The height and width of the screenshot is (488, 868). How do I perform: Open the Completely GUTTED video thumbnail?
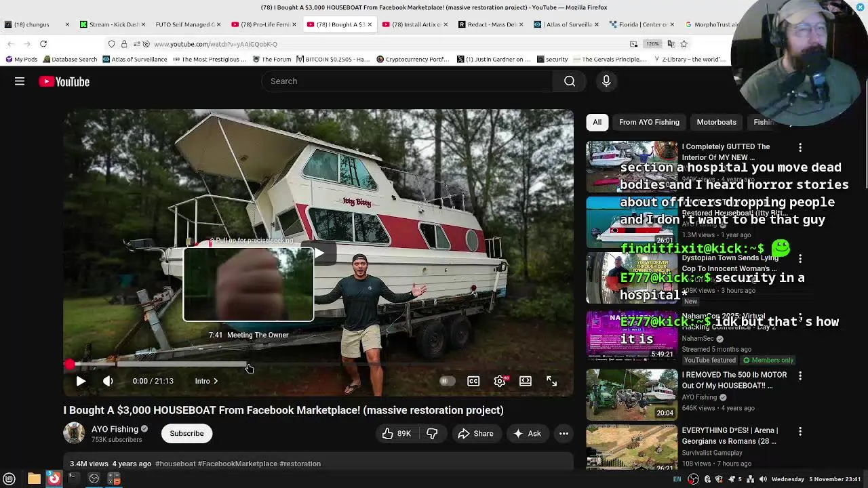coord(632,167)
